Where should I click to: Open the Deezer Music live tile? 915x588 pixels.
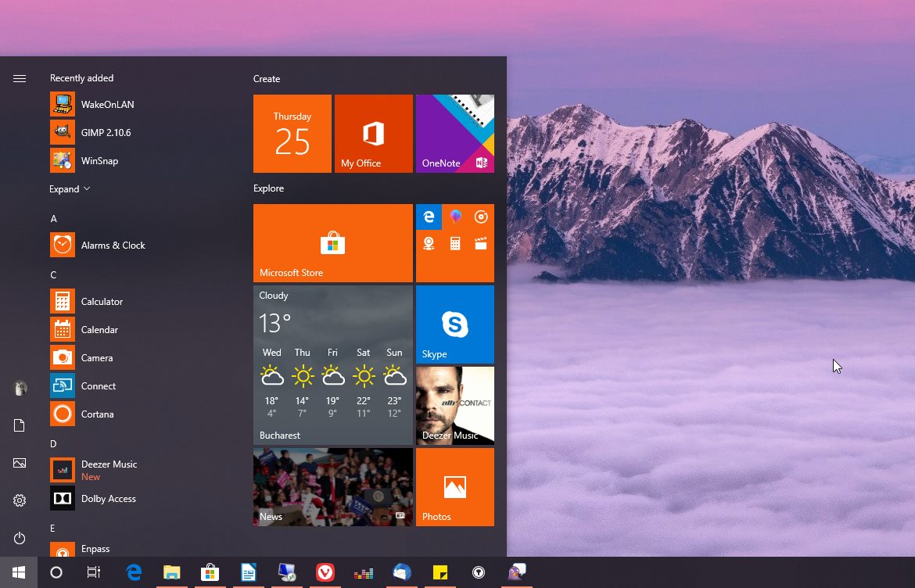pyautogui.click(x=455, y=406)
